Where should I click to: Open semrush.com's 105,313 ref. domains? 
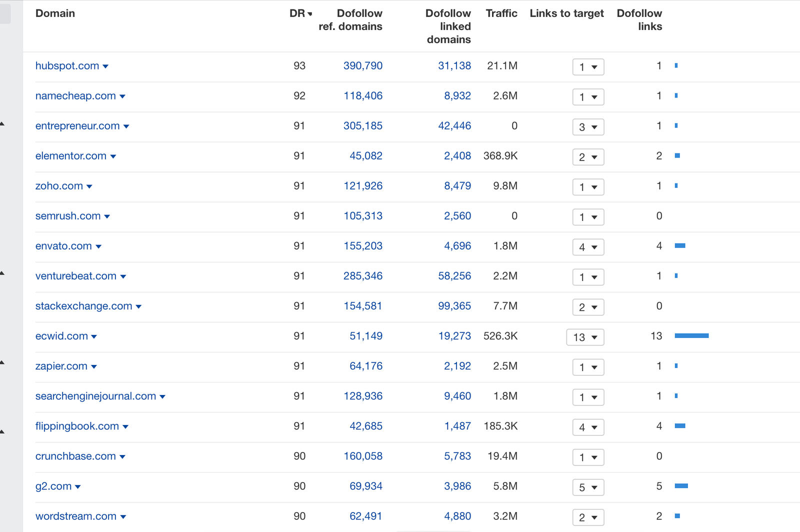coord(363,216)
